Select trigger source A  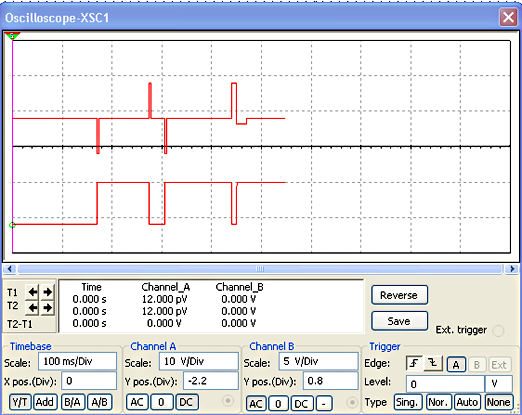pos(456,365)
